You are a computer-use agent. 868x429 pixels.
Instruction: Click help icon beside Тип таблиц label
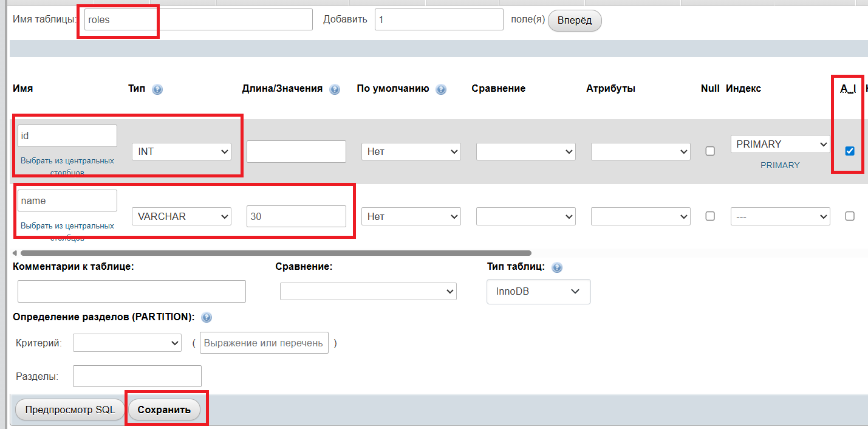click(x=557, y=267)
